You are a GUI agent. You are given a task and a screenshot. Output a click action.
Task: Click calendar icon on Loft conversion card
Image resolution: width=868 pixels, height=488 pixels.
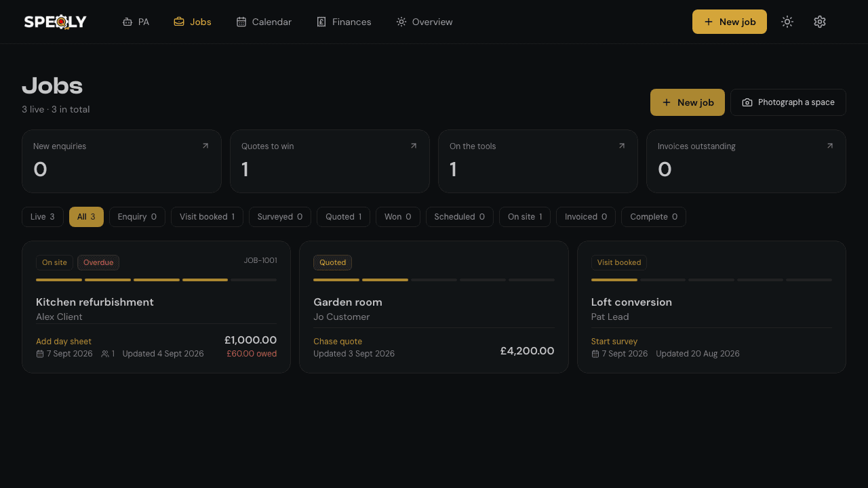point(595,354)
